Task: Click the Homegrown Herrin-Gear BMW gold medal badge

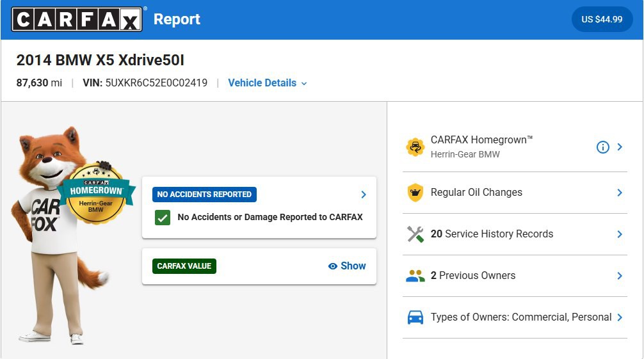Action: pos(95,193)
